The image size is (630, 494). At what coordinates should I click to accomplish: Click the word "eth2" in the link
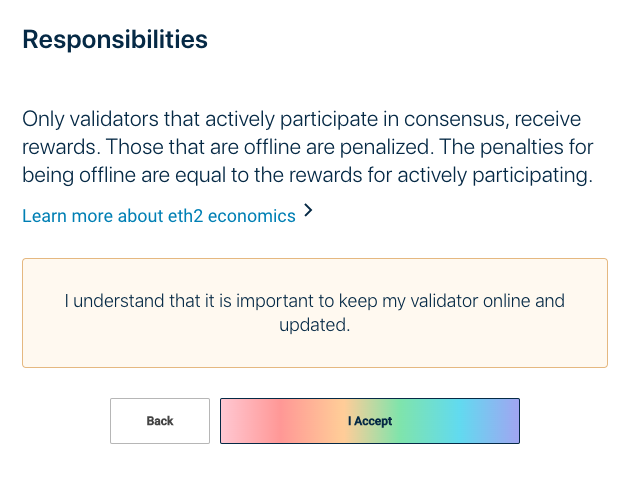pyautogui.click(x=213, y=215)
